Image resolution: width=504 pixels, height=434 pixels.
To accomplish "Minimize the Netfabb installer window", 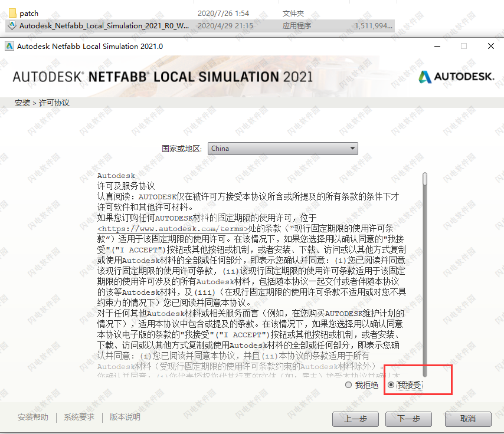I will 437,46.
